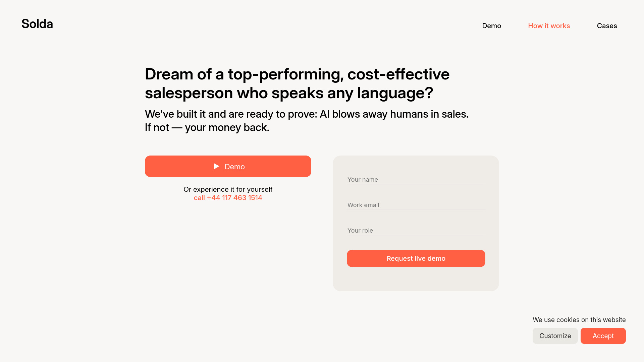
Task: Click the call phone number link
Action: coord(228,197)
